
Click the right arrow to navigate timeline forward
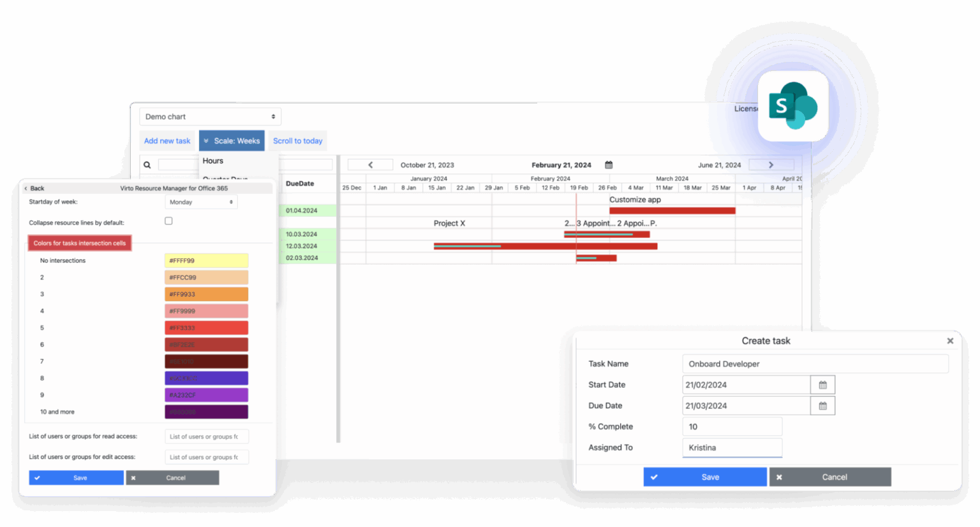point(771,164)
